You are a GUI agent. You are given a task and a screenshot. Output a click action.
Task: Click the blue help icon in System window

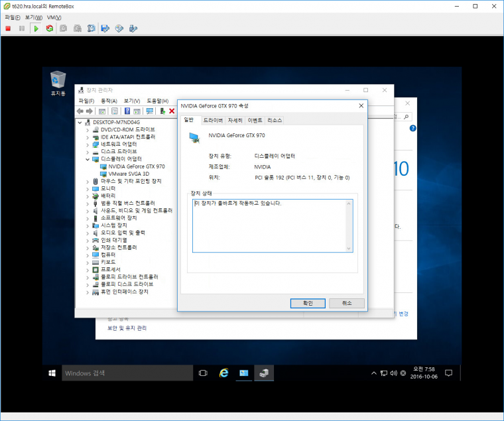coord(412,128)
